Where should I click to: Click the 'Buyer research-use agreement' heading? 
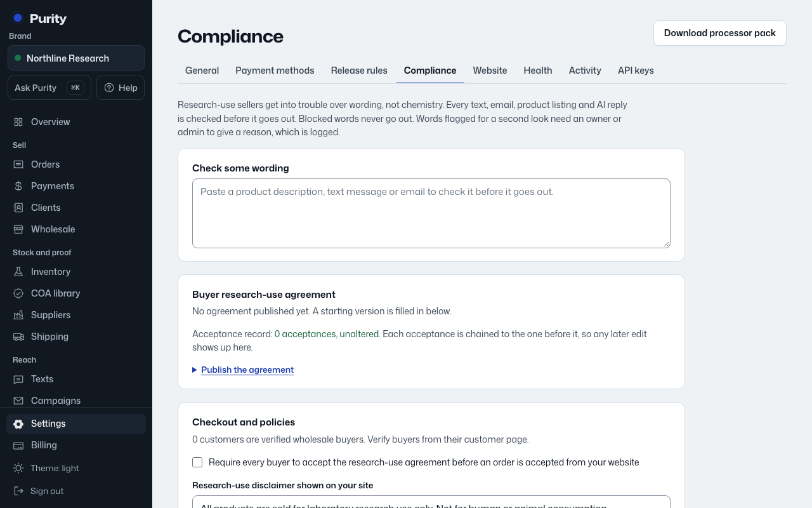tap(264, 295)
